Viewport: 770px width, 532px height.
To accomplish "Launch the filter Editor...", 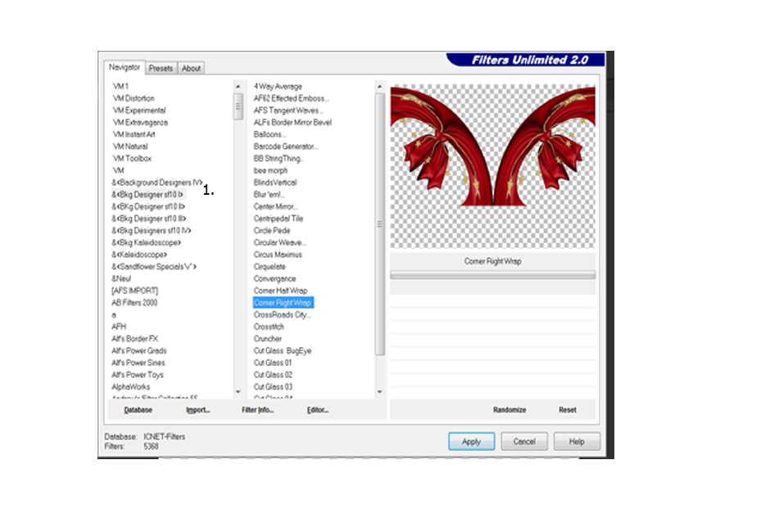I will click(317, 410).
